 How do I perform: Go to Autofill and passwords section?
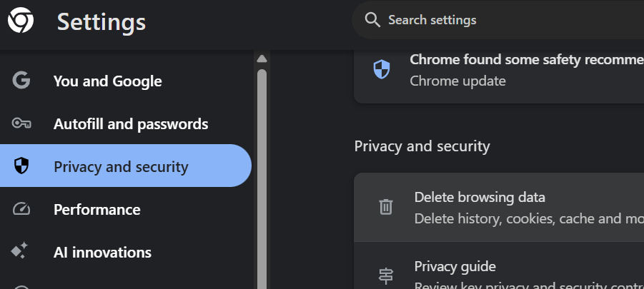point(131,124)
